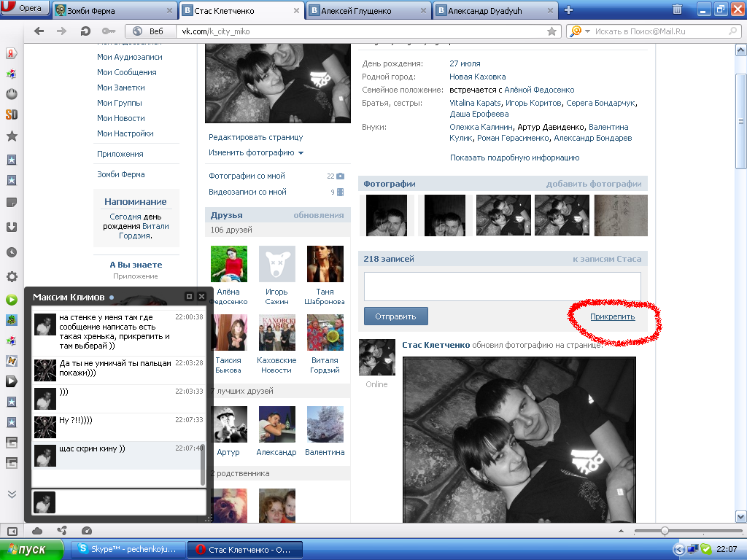Open the downloads sidebar icon
Viewport: 747px width, 560px height.
[x=12, y=227]
